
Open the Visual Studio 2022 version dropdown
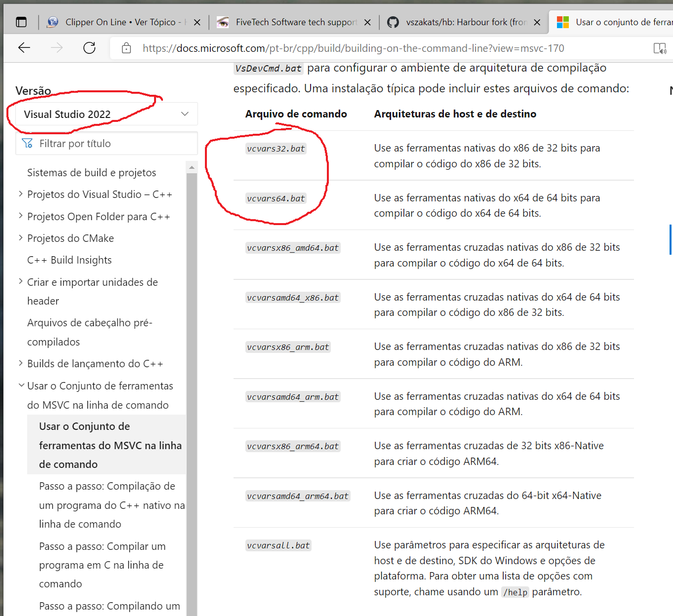tap(107, 114)
